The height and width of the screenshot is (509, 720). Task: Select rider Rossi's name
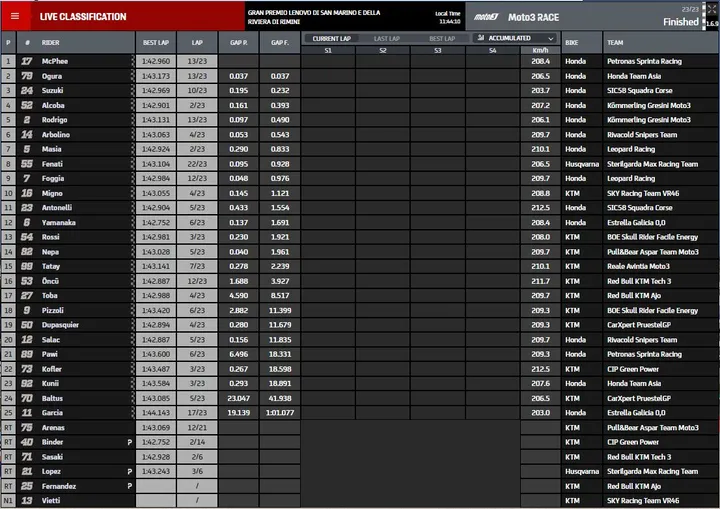[51, 237]
